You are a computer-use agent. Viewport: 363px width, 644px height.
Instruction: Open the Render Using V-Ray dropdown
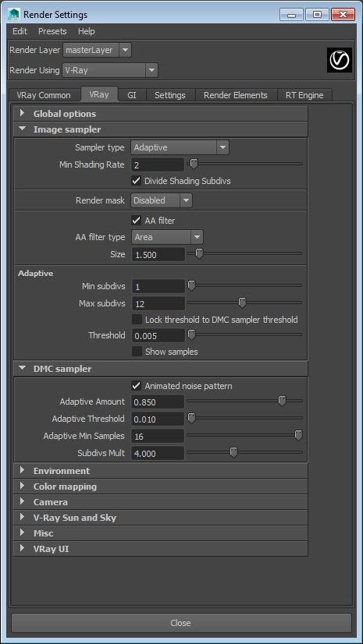(x=110, y=70)
